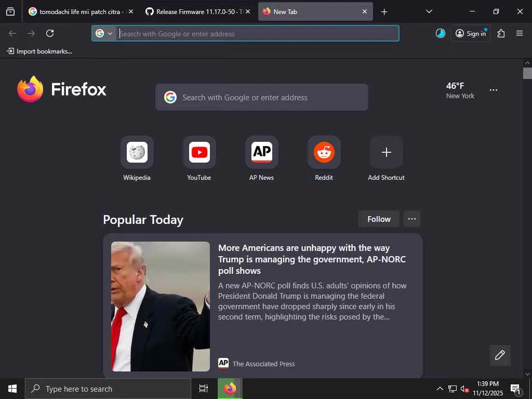This screenshot has height=399, width=532.
Task: Click the circular blue toolbar icon beside Sign in
Action: (441, 33)
